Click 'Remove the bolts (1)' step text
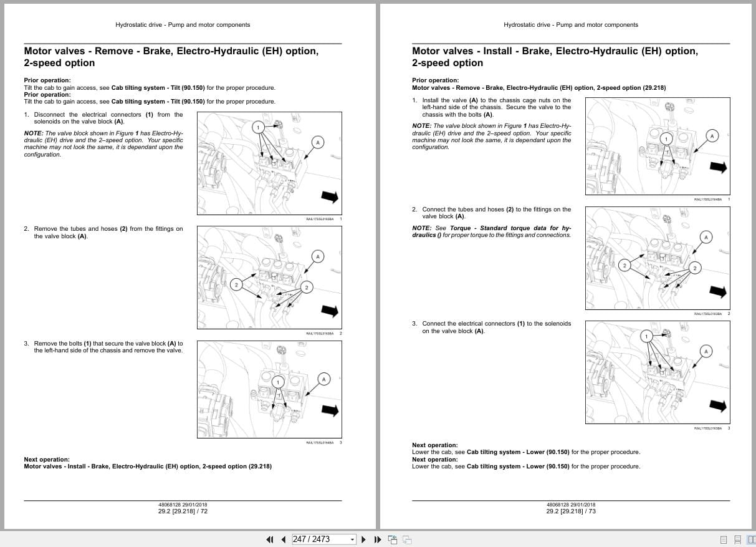The image size is (756, 547). pyautogui.click(x=103, y=347)
